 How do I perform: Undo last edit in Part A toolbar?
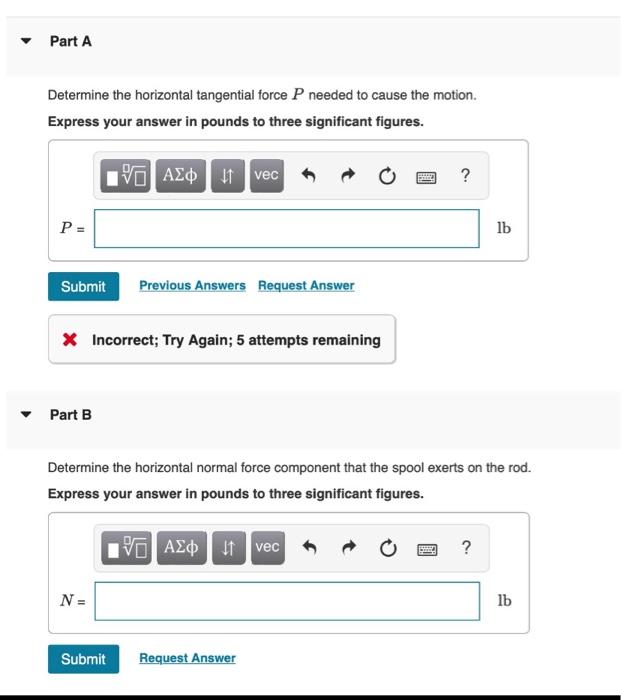308,175
